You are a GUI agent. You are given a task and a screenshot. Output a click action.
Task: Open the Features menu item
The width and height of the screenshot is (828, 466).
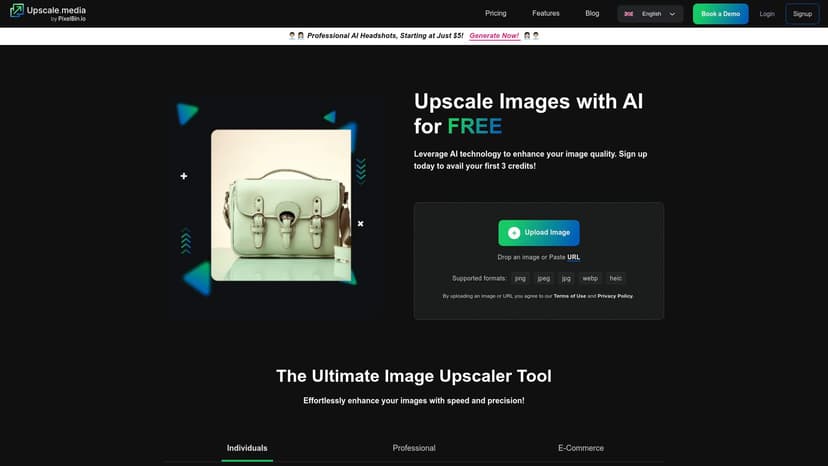545,13
